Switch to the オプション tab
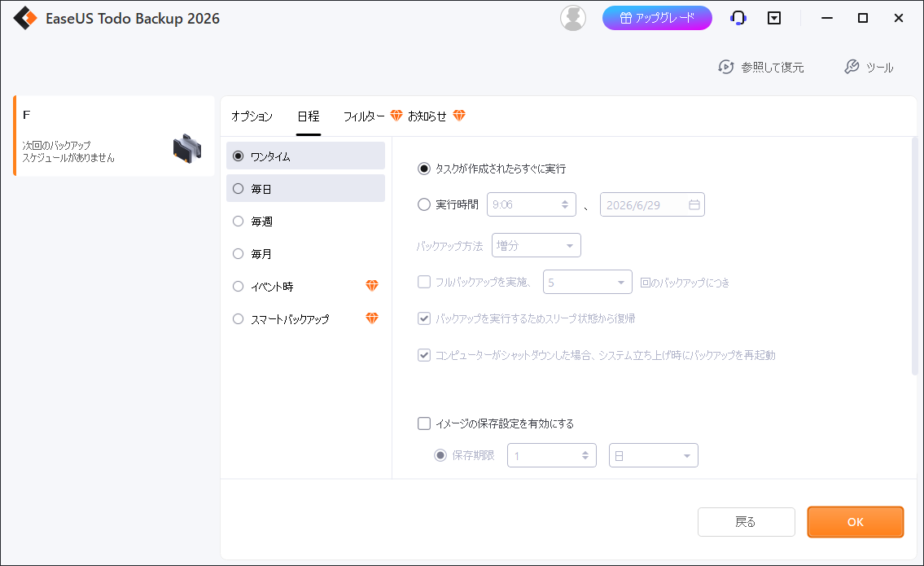 [252, 116]
